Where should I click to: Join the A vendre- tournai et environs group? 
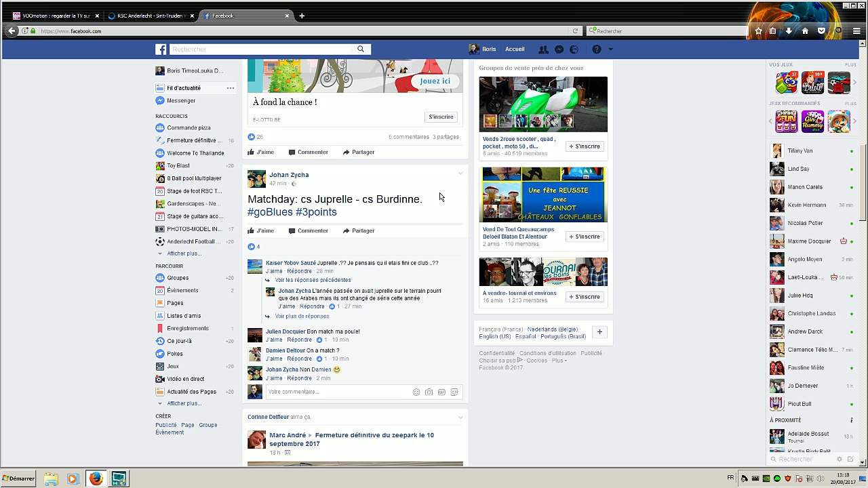pos(585,297)
